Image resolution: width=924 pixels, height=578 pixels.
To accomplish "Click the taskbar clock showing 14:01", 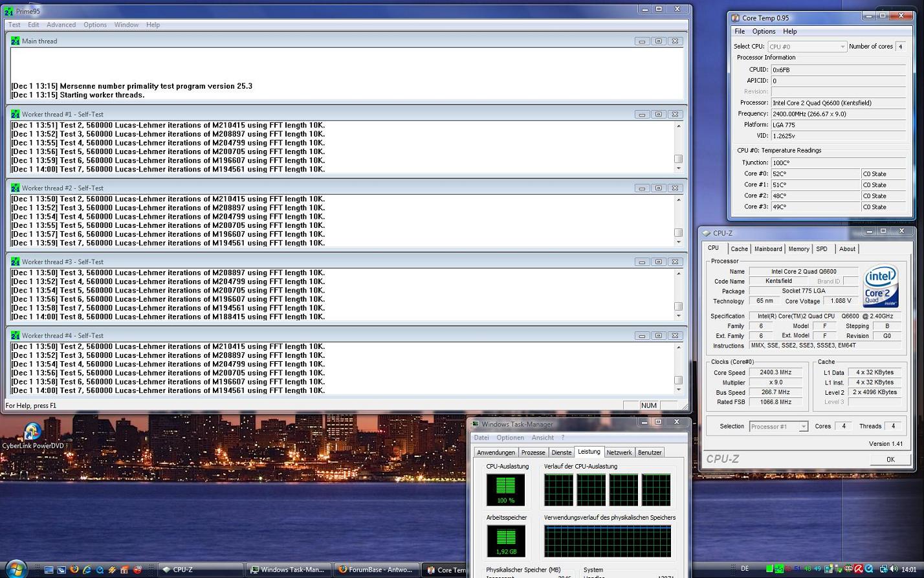I will click(x=908, y=570).
